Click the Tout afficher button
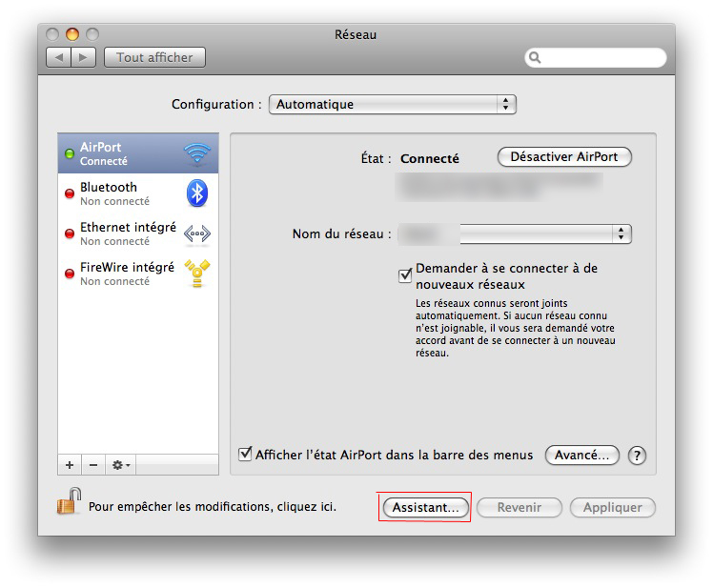This screenshot has width=713, height=588. 154,57
